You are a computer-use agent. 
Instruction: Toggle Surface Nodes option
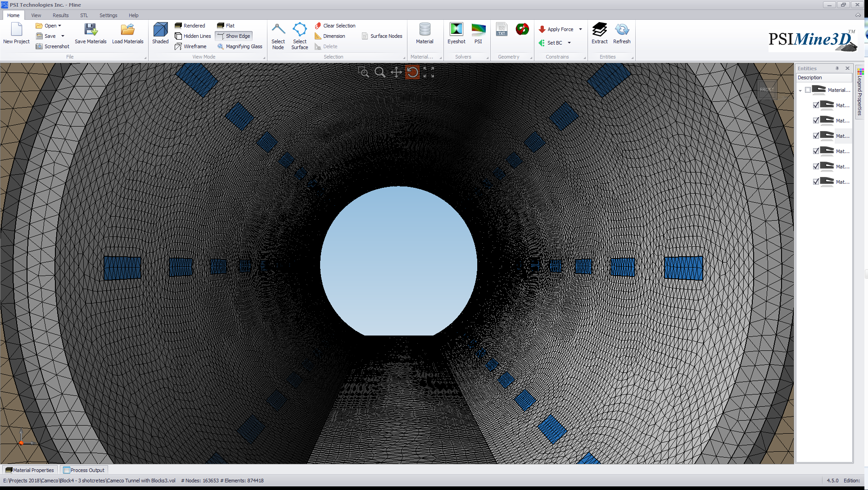tap(382, 36)
